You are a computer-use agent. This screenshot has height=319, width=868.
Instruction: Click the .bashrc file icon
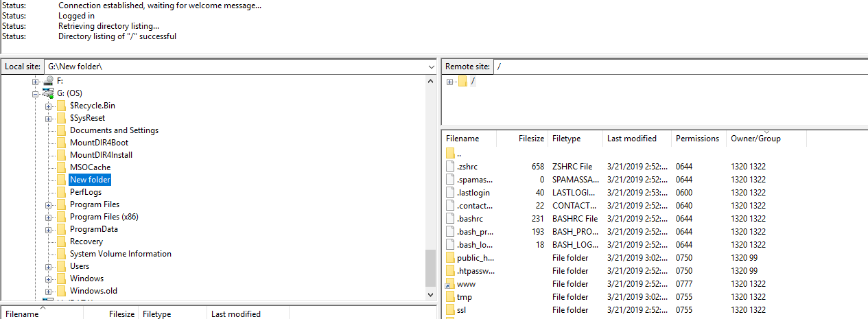pos(450,218)
